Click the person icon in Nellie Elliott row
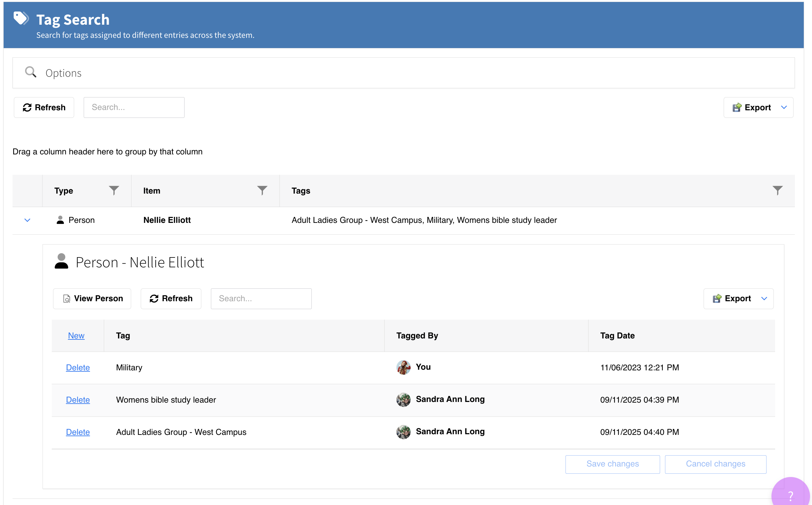Screen dimensions: 812x505 [x=60, y=220]
